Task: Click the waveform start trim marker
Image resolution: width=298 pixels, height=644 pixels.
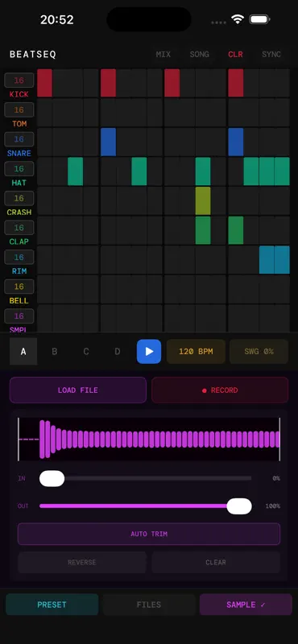Action: tap(18, 440)
